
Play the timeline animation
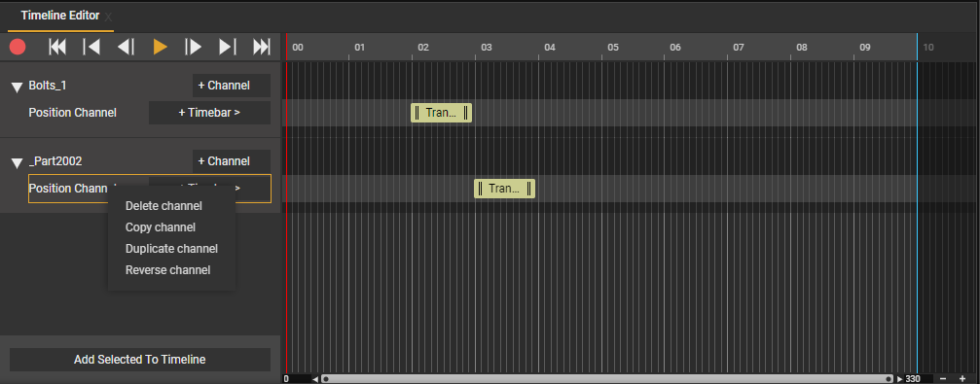[160, 47]
